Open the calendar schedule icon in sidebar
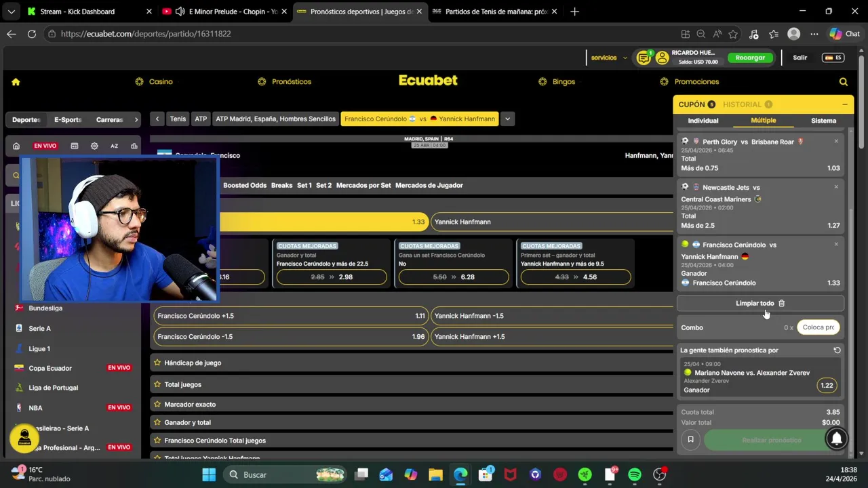868x488 pixels. pos(75,146)
